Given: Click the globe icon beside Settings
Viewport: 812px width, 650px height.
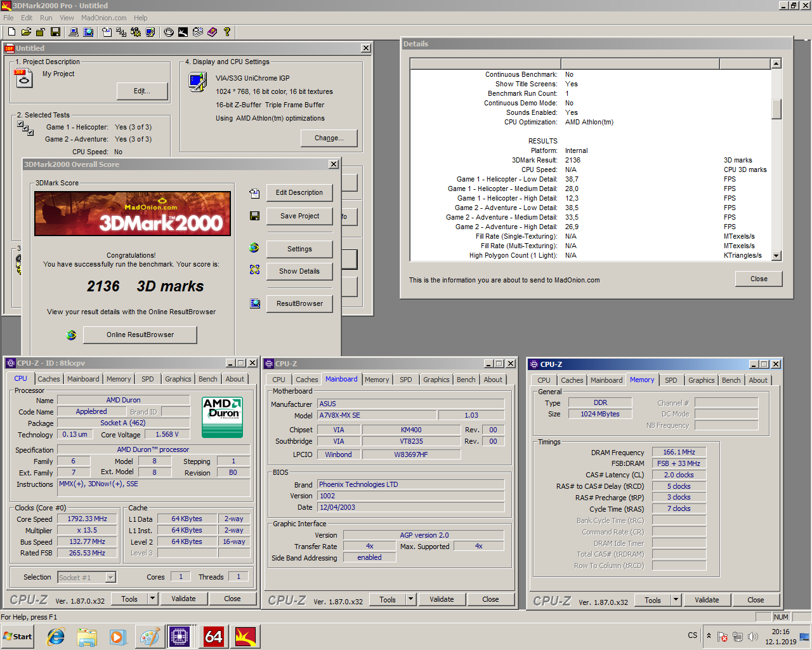Looking at the screenshot, I should pos(254,248).
